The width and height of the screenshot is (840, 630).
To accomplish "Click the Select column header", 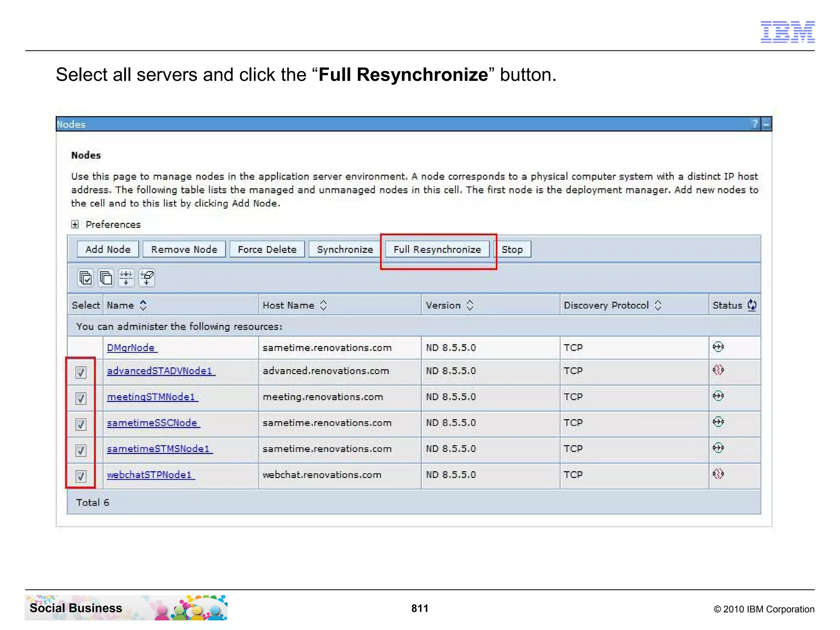I will [x=86, y=305].
